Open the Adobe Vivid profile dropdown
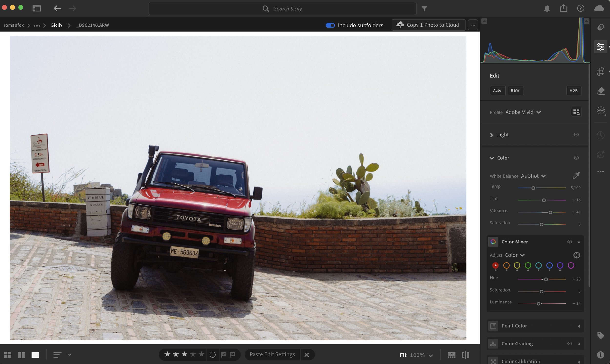 tap(523, 112)
